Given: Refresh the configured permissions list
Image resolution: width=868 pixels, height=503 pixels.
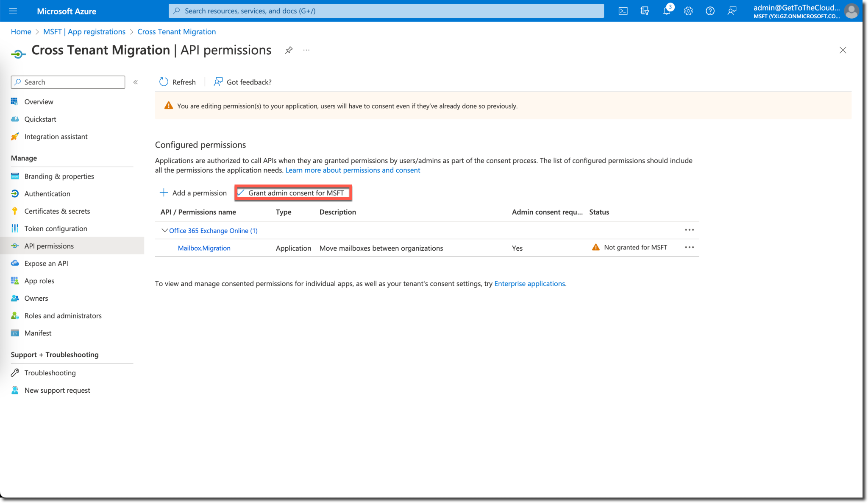Looking at the screenshot, I should click(177, 82).
